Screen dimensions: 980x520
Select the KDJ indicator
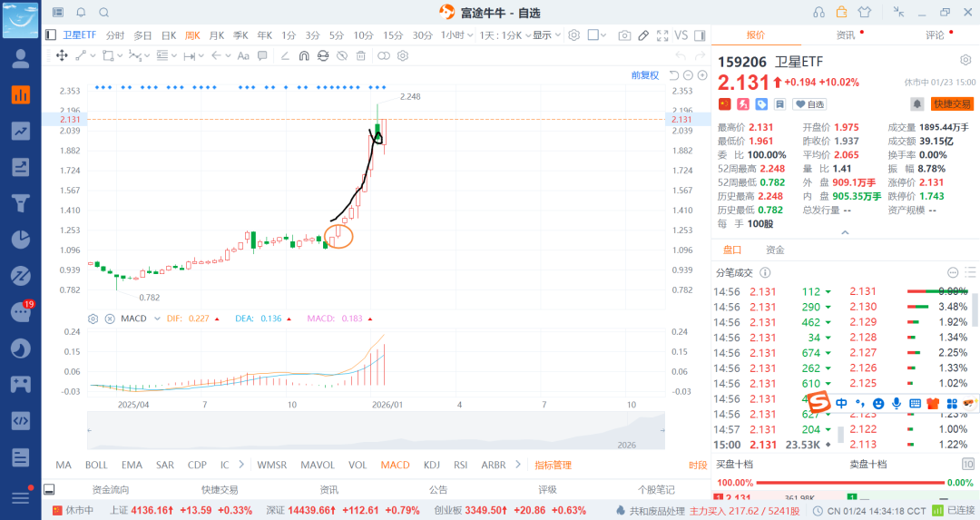431,465
